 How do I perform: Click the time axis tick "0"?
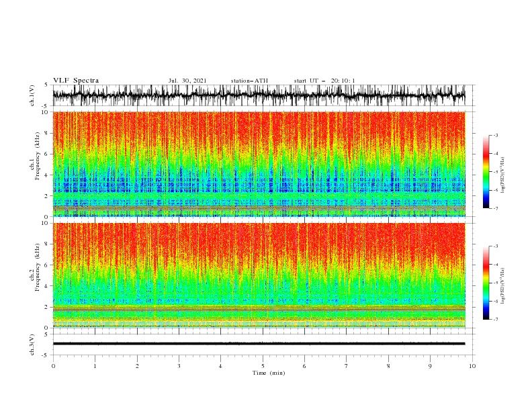(53, 366)
